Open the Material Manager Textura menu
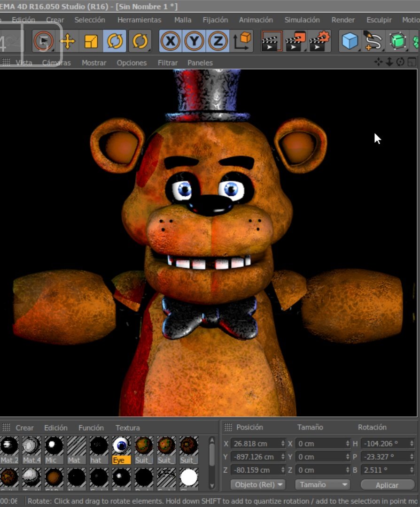The image size is (420, 507). [127, 428]
